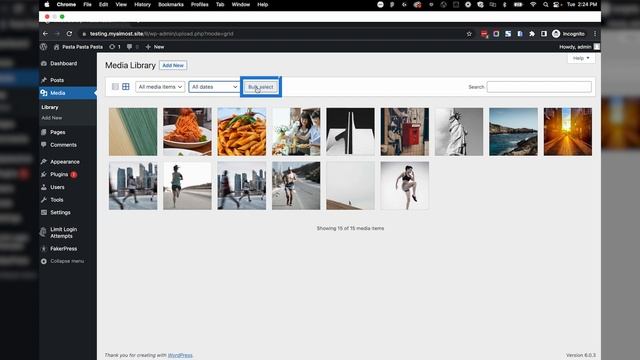This screenshot has height=360, width=640.
Task: Select the red mailbox thumbnail
Action: (x=404, y=131)
